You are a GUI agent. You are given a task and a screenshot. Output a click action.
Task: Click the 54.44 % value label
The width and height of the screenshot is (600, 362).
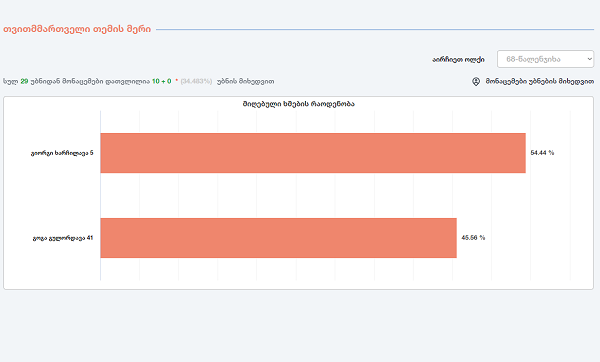click(542, 153)
